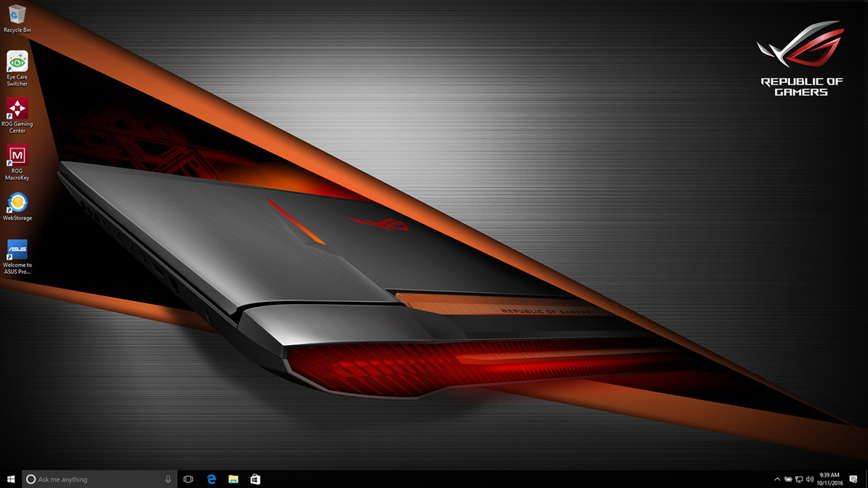Open the network status tray icon
Image resolution: width=868 pixels, height=488 pixels.
800,479
